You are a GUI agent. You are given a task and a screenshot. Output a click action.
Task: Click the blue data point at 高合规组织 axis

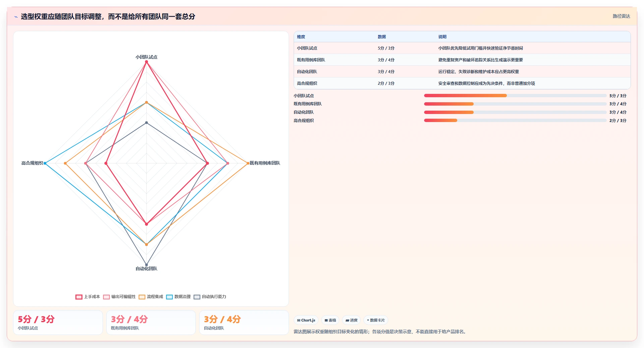(x=45, y=163)
